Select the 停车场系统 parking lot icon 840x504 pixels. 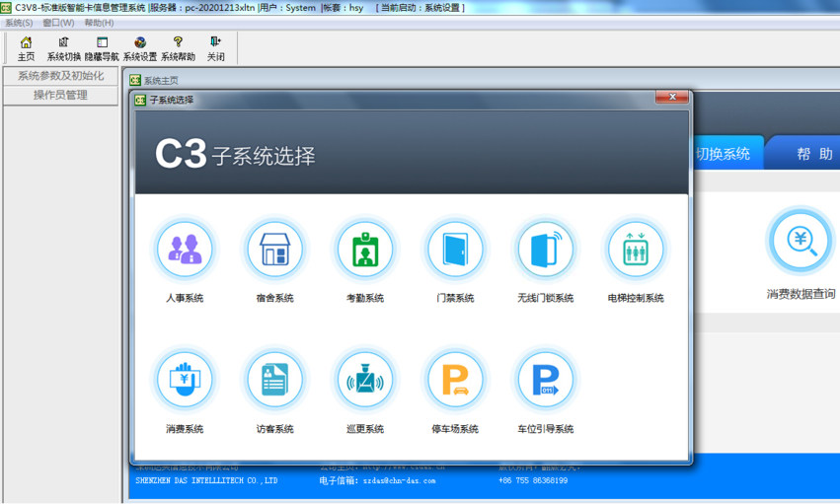pos(455,381)
